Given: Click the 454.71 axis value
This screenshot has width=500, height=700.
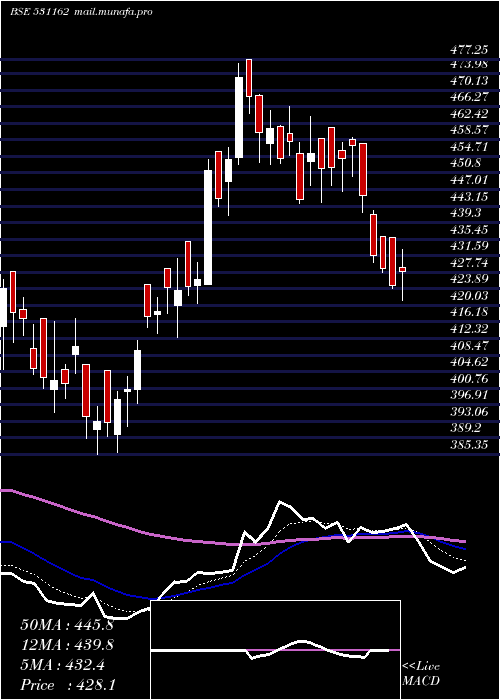Looking at the screenshot, I should tap(469, 147).
